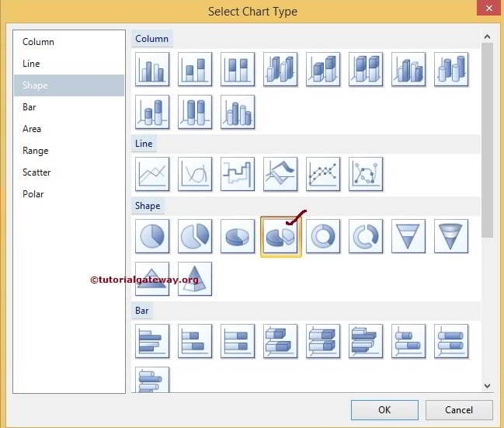Image resolution: width=504 pixels, height=428 pixels.
Task: Pick the flat Pyramid chart icon
Action: (x=152, y=279)
